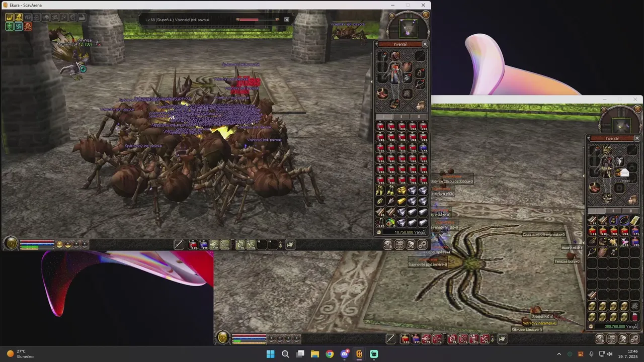The image size is (644, 362).
Task: Click the target's red health bar
Action: [x=258, y=20]
